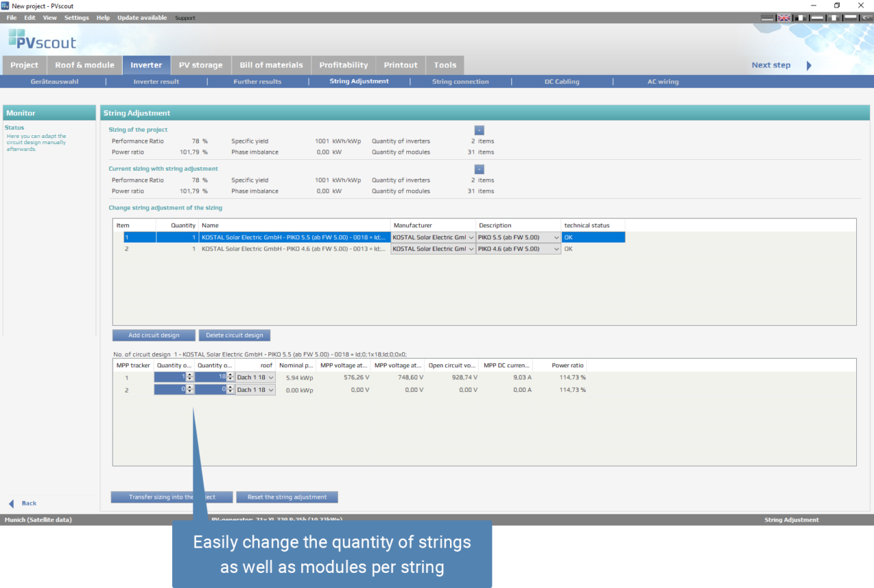
Task: Select the String Adjustment sub-tab
Action: click(359, 81)
